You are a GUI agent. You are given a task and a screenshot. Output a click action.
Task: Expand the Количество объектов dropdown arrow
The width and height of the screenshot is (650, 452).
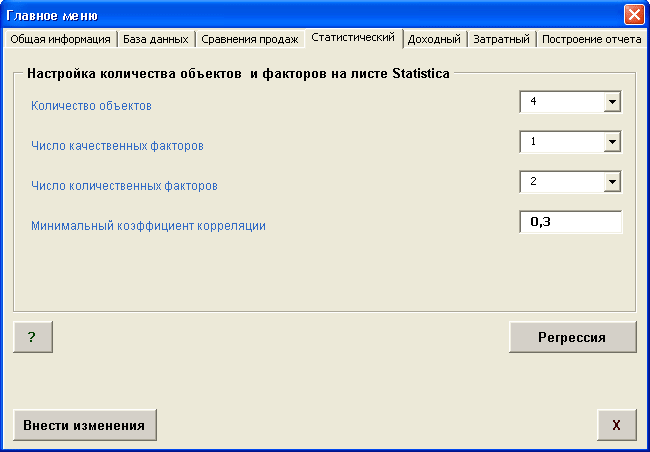point(612,102)
